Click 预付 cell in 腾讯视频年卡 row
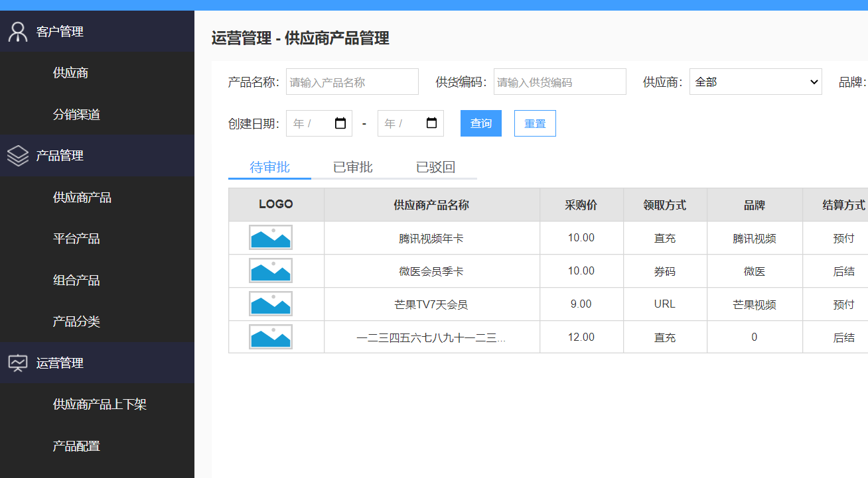This screenshot has height=478, width=868. click(835, 238)
